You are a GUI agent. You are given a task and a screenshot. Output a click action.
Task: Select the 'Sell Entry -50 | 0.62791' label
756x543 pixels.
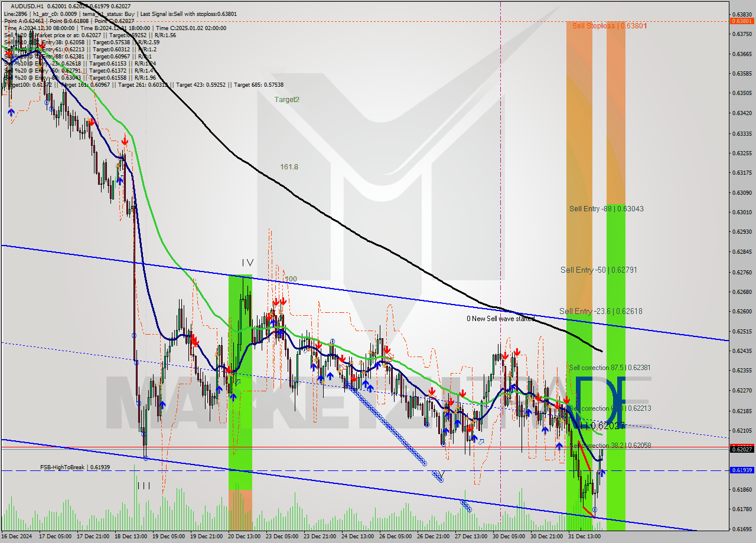[x=598, y=270]
